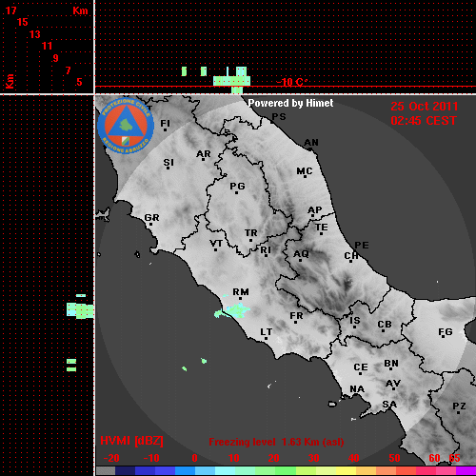Click the 'HVMI [dBZ]' legend title
This screenshot has width=476, height=476.
131,441
